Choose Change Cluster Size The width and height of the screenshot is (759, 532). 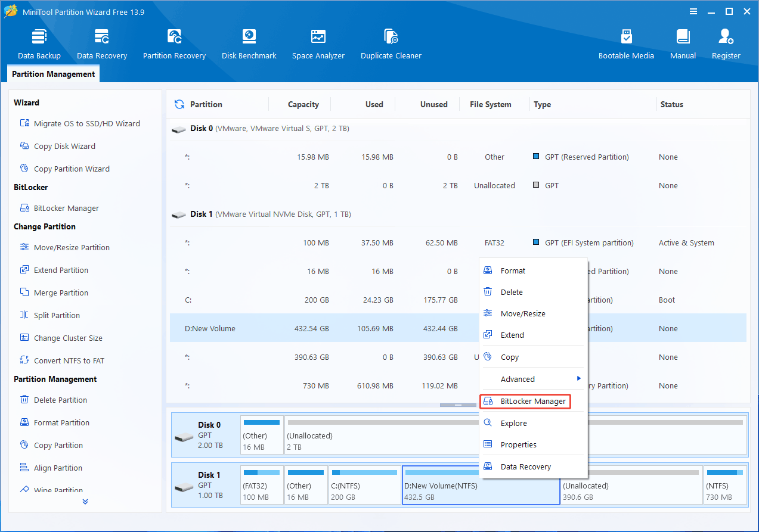(61, 338)
